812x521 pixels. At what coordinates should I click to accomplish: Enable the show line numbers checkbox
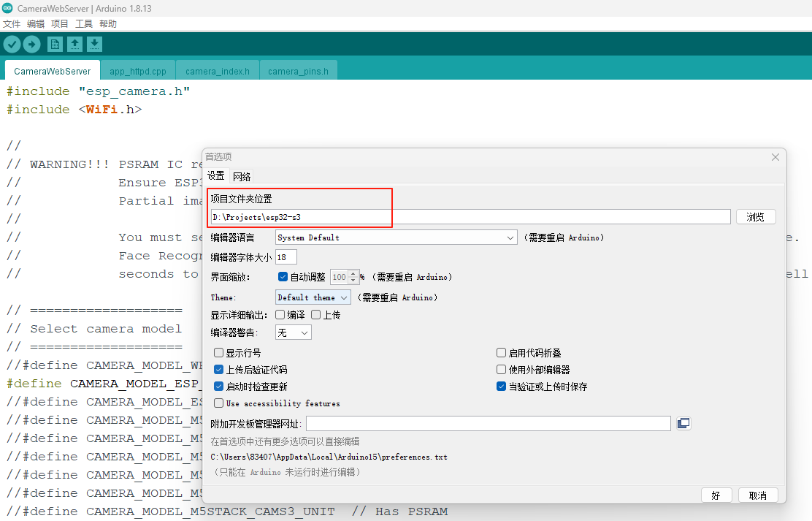click(218, 353)
